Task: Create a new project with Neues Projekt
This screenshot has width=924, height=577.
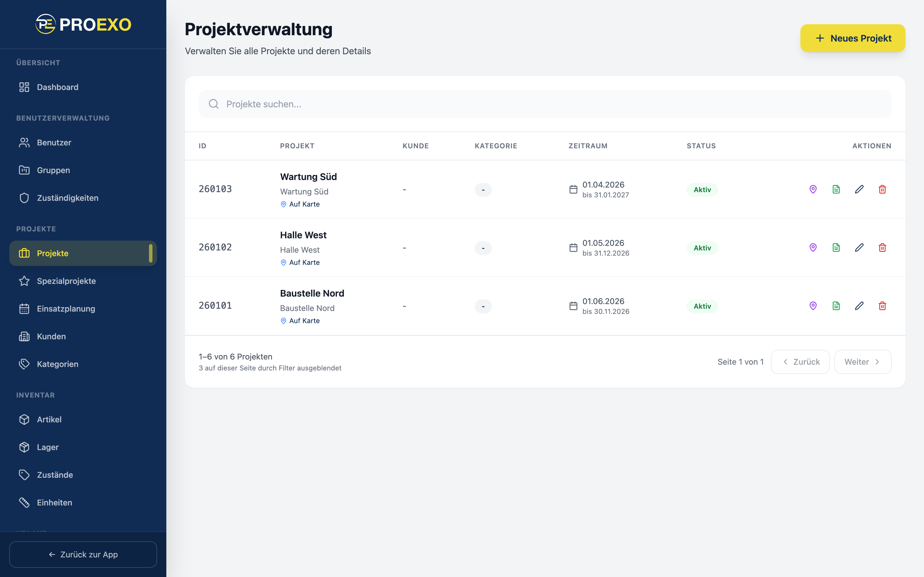Action: [853, 38]
